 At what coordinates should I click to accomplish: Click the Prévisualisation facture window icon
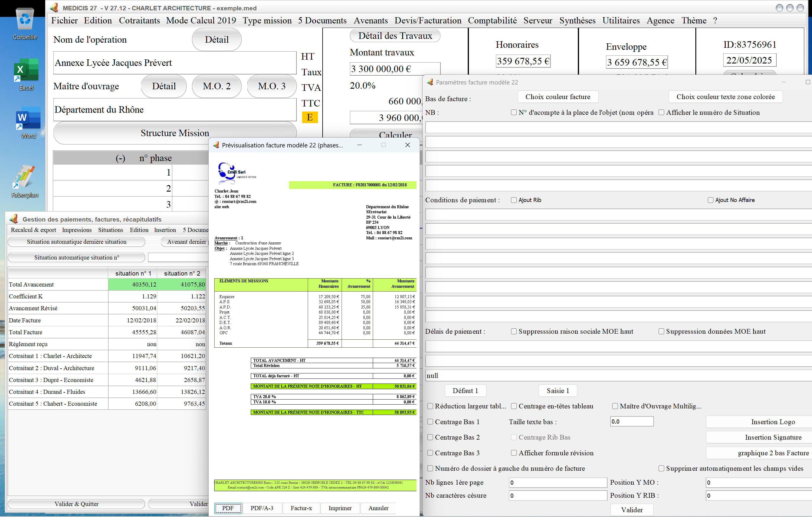(x=216, y=145)
